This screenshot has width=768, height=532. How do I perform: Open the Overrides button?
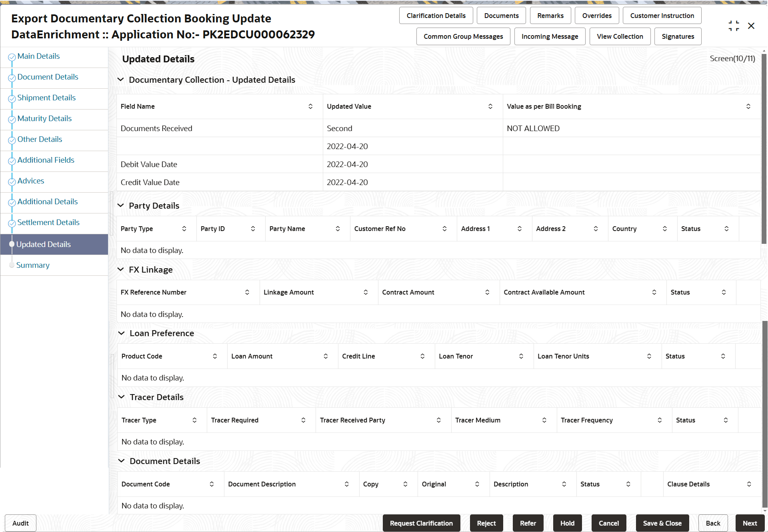[596, 16]
